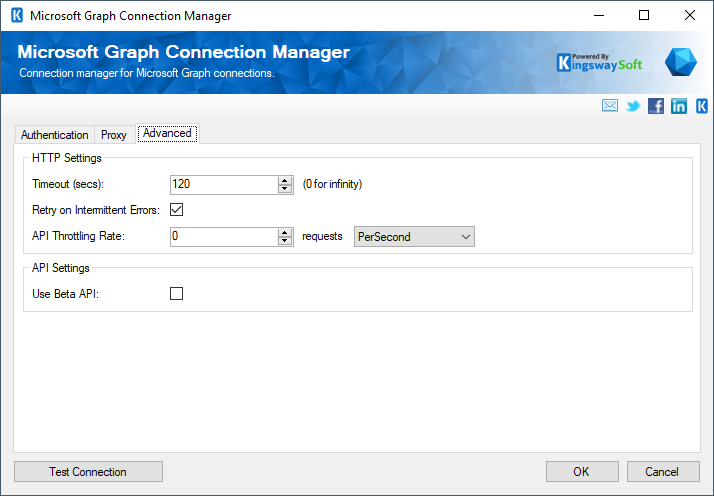Click into the API Throttling Rate field

(224, 236)
